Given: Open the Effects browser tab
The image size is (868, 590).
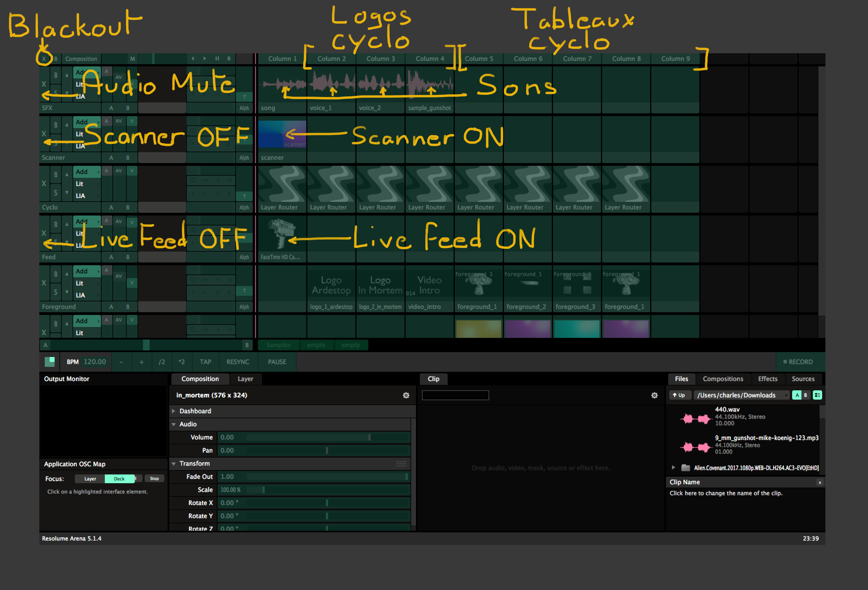Looking at the screenshot, I should [768, 379].
